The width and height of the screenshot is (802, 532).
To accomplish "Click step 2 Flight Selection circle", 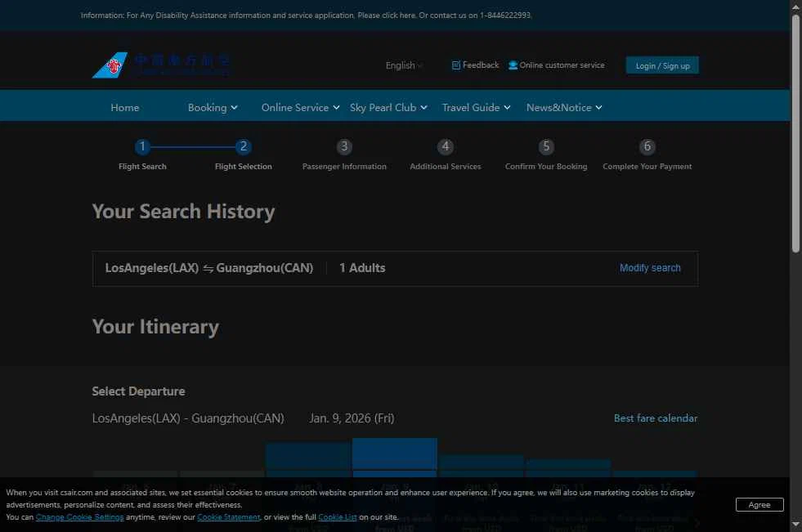I will click(244, 146).
